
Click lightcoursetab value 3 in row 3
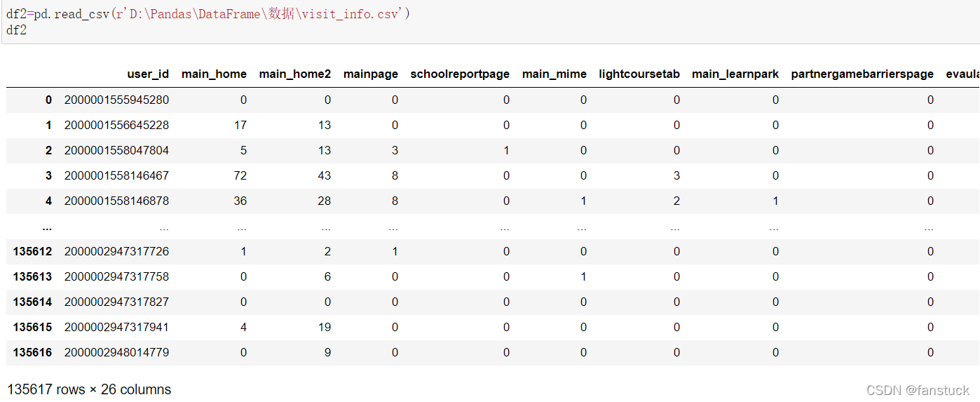[x=676, y=175]
